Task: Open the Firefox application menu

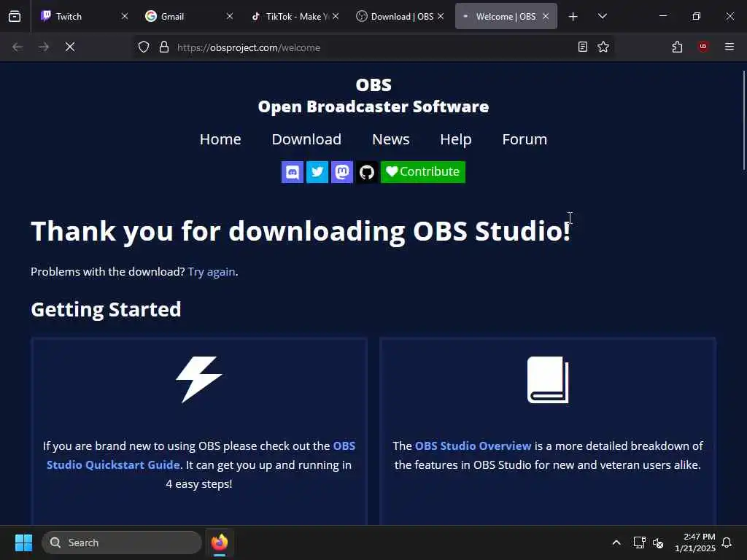Action: 729,47
